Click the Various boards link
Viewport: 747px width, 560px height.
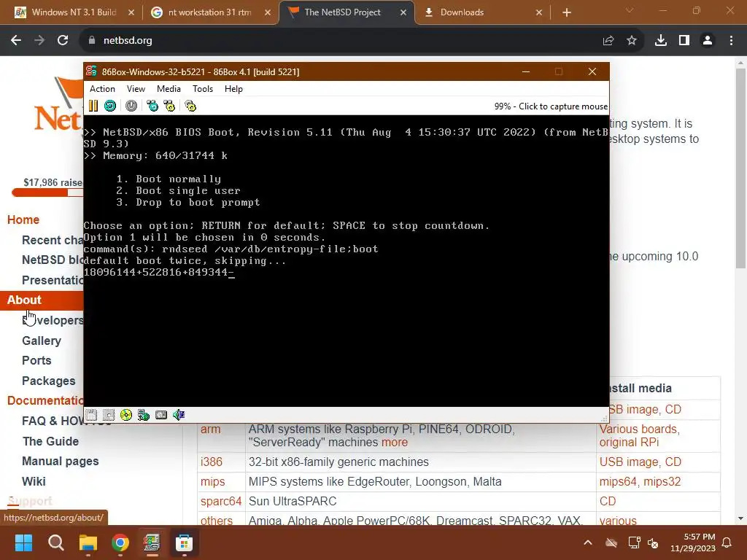(x=638, y=429)
